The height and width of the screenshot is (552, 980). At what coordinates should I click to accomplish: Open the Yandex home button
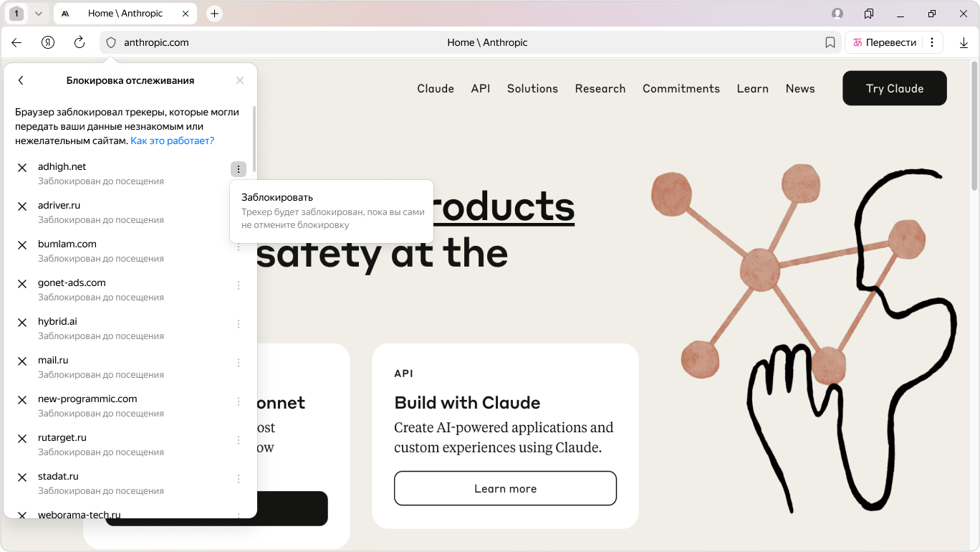(x=48, y=42)
